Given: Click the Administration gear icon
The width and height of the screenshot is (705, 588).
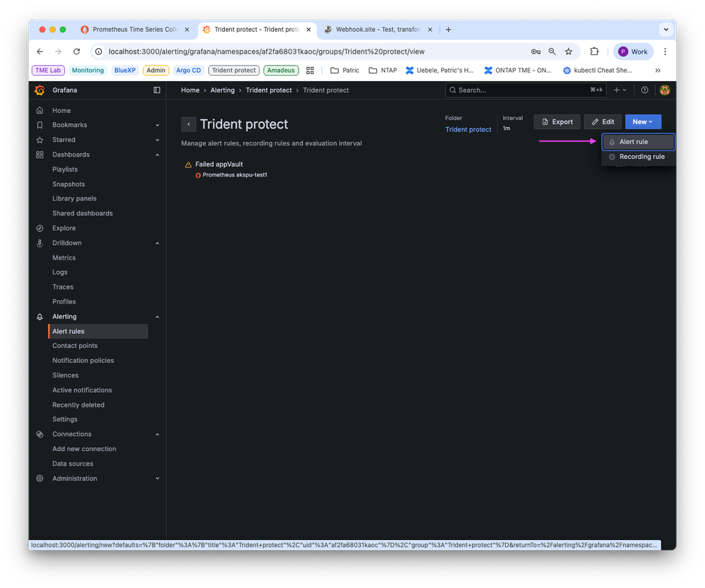Looking at the screenshot, I should (x=40, y=478).
